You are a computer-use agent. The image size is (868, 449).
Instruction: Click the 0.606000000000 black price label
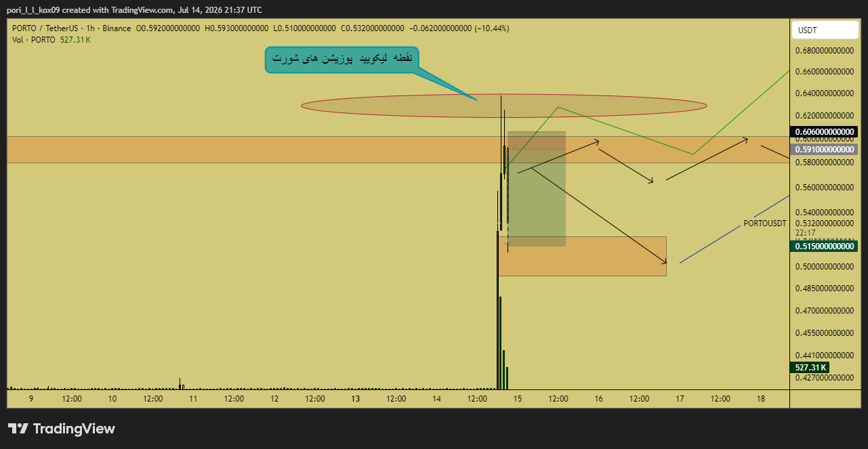pos(825,132)
